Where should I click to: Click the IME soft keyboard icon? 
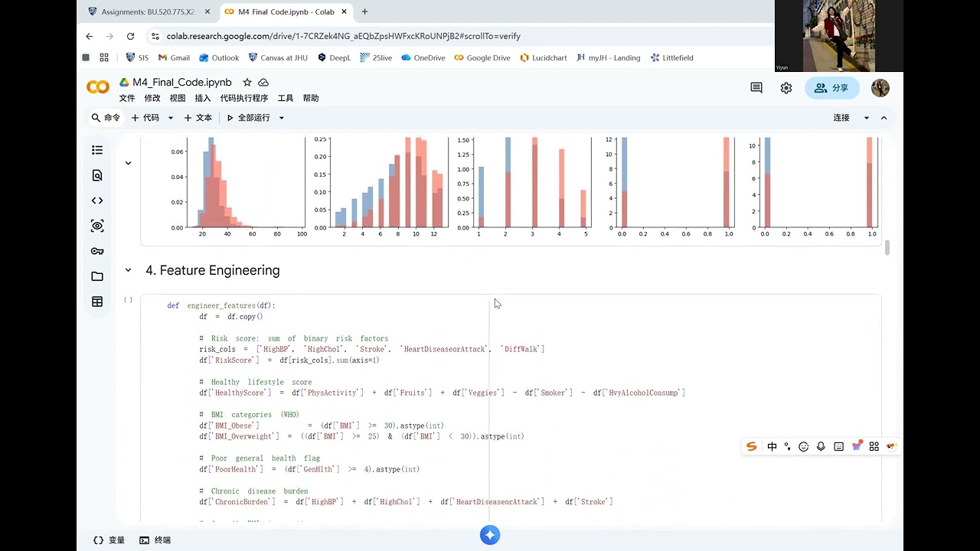pos(838,447)
